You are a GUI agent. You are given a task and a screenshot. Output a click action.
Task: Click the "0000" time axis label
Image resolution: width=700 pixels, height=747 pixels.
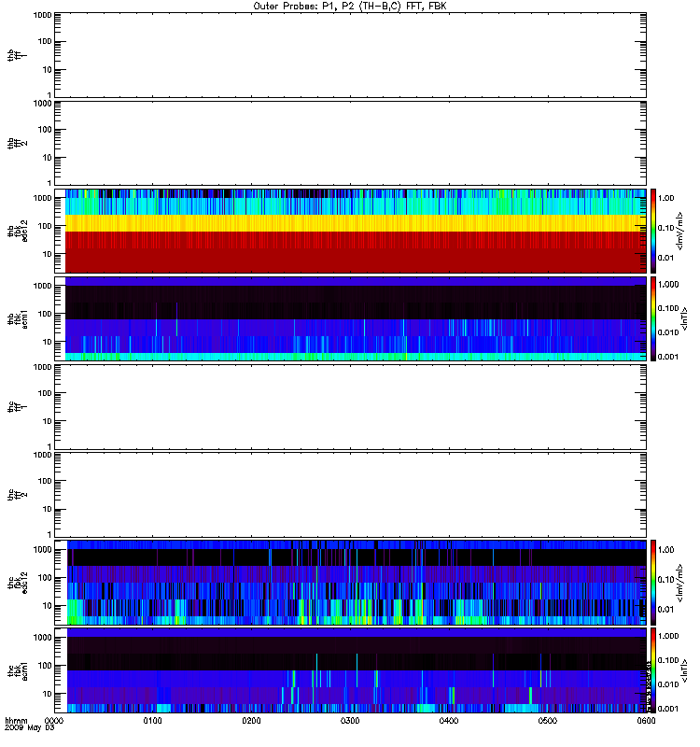(54, 721)
